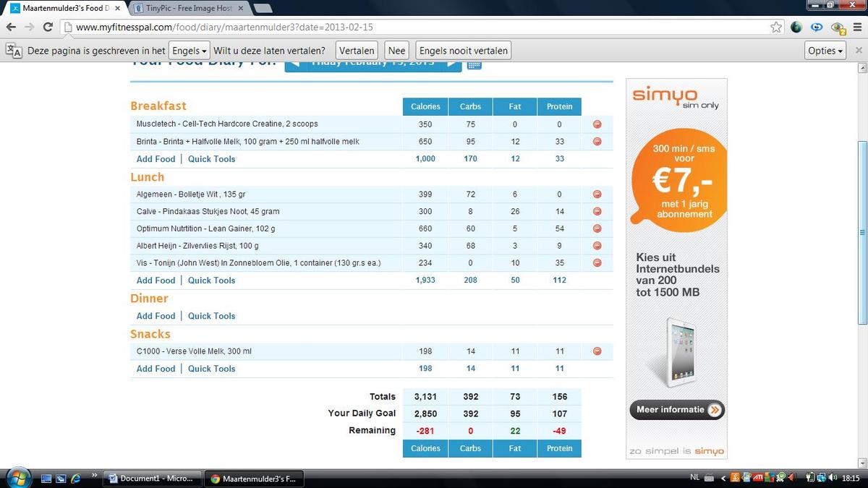
Task: Open the calendar date picker icon
Action: 474,64
